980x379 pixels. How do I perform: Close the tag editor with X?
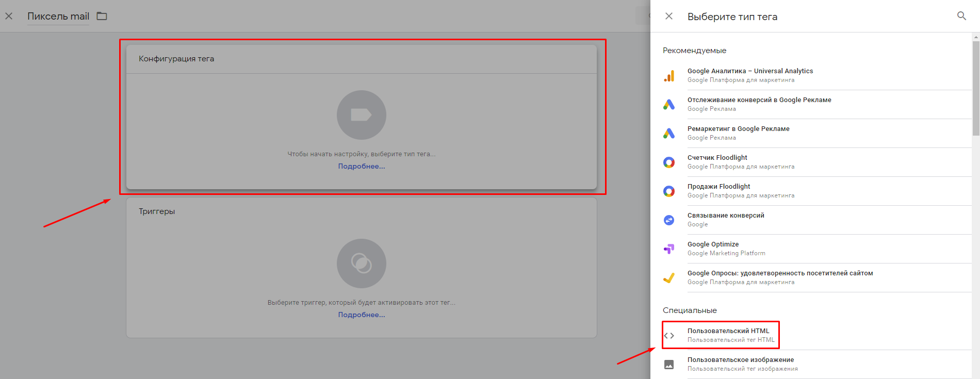coord(9,16)
